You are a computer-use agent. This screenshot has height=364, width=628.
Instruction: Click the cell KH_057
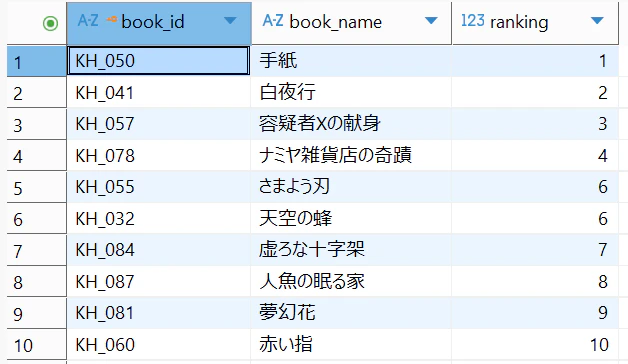tap(159, 124)
